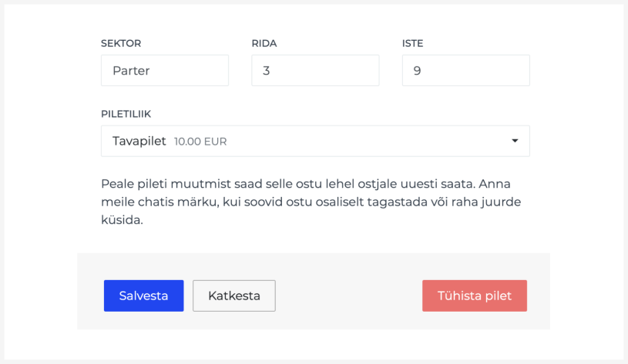628x364 pixels.
Task: Focus the Rida field with value 3
Action: point(315,70)
